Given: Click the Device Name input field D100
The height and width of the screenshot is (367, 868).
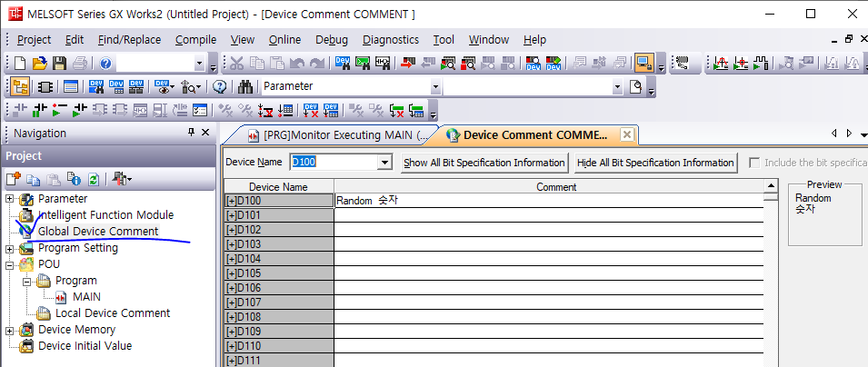Looking at the screenshot, I should pos(334,163).
